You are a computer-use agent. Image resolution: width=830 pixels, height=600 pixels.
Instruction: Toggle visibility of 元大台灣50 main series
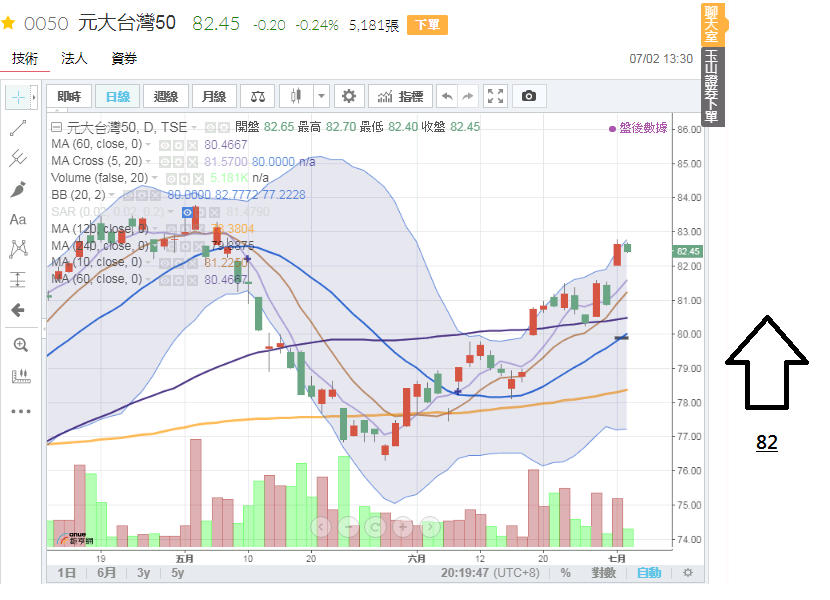pos(210,128)
